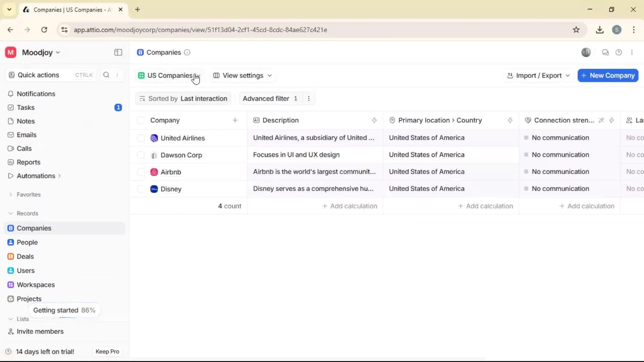Open Tasks in the sidebar
Screen dimensions: 644x362
point(25,108)
